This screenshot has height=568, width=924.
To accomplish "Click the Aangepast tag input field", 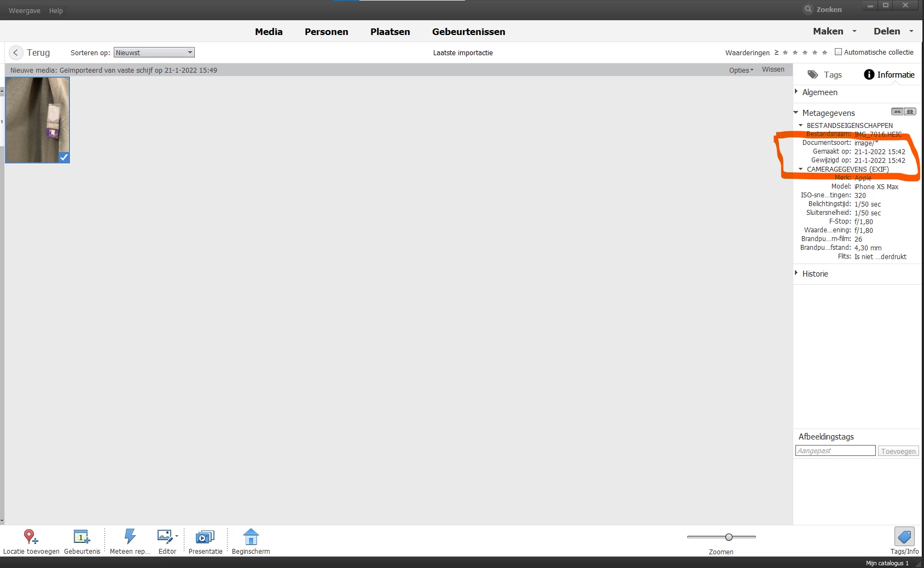I will [835, 450].
